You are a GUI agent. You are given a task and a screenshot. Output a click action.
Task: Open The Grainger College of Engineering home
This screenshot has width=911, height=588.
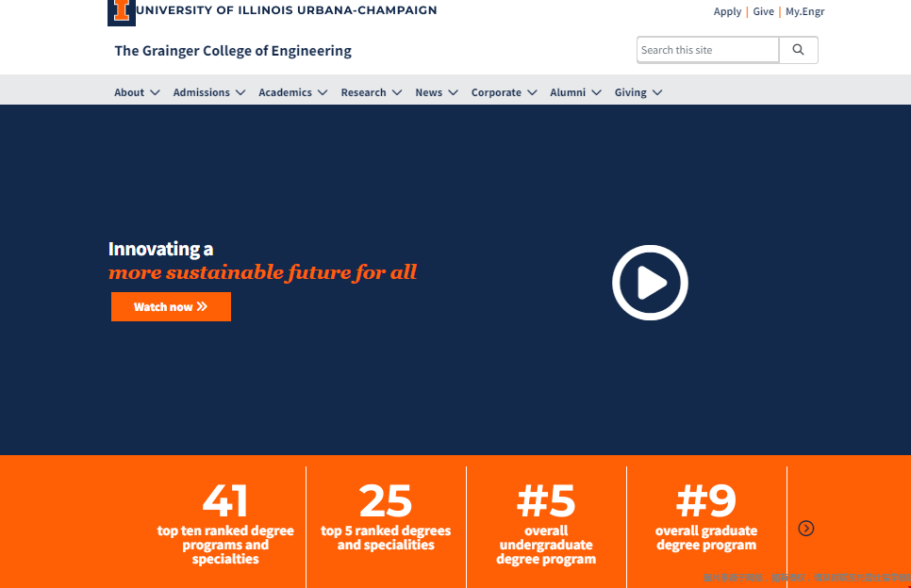pos(233,51)
